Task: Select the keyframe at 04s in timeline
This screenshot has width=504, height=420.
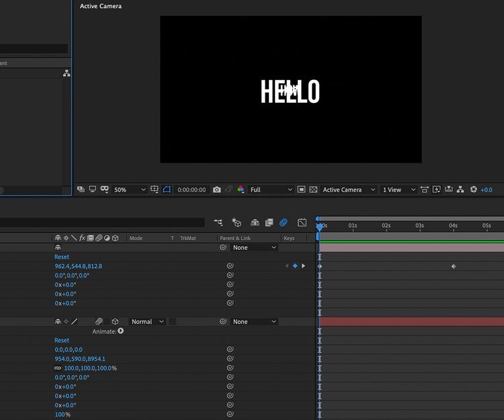Action: click(454, 266)
